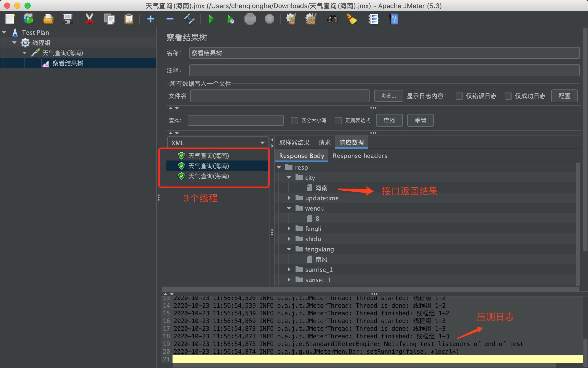Image resolution: width=588 pixels, height=368 pixels.
Task: Click the binoculars Search icon
Action: click(333, 19)
